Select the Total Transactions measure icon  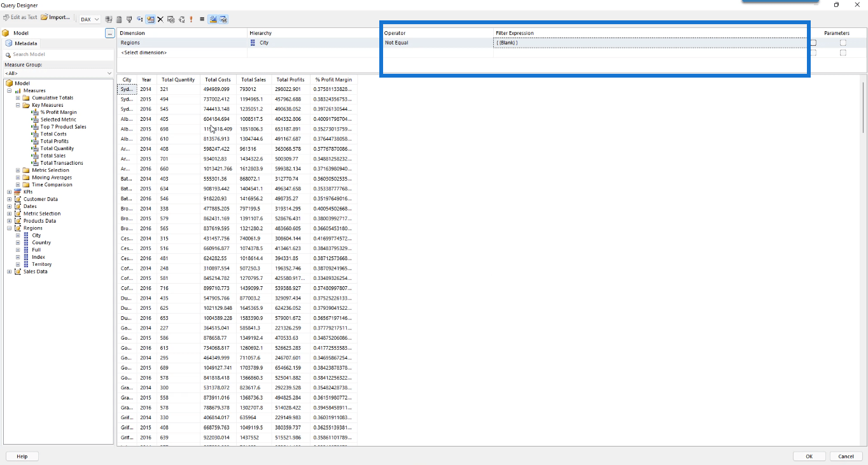tap(35, 163)
